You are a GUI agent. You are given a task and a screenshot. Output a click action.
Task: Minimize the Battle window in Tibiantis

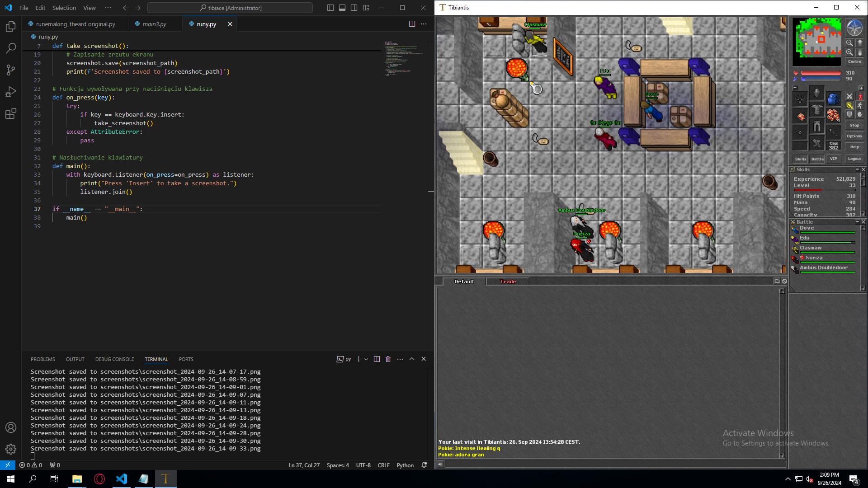click(857, 222)
